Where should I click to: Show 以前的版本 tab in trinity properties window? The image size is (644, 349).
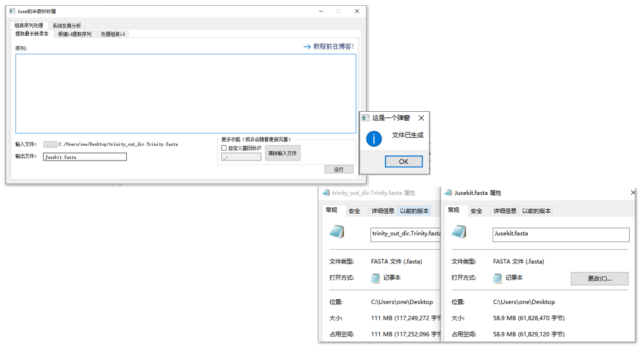click(x=414, y=211)
